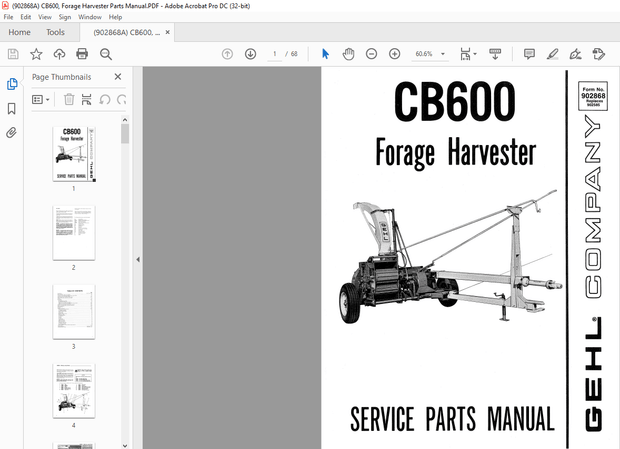Image resolution: width=620 pixels, height=449 pixels.
Task: Zoom in with plus icon
Action: click(395, 54)
